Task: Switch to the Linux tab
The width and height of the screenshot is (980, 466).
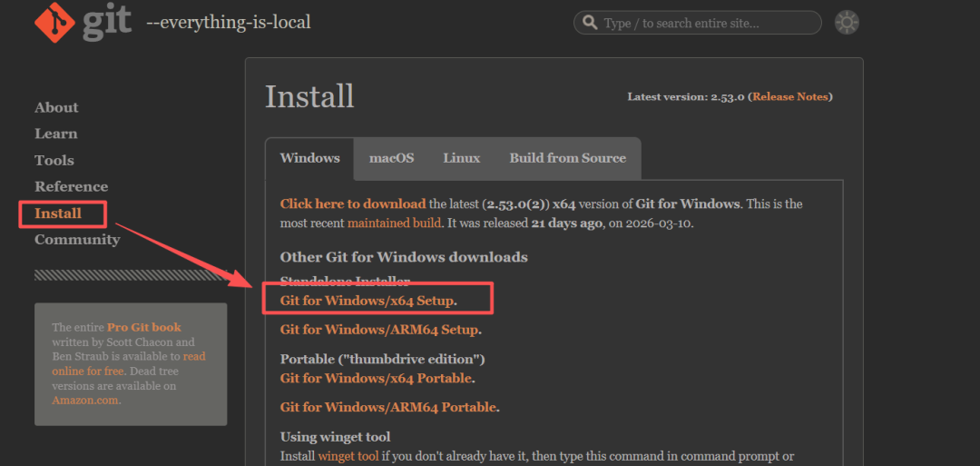Action: point(462,158)
